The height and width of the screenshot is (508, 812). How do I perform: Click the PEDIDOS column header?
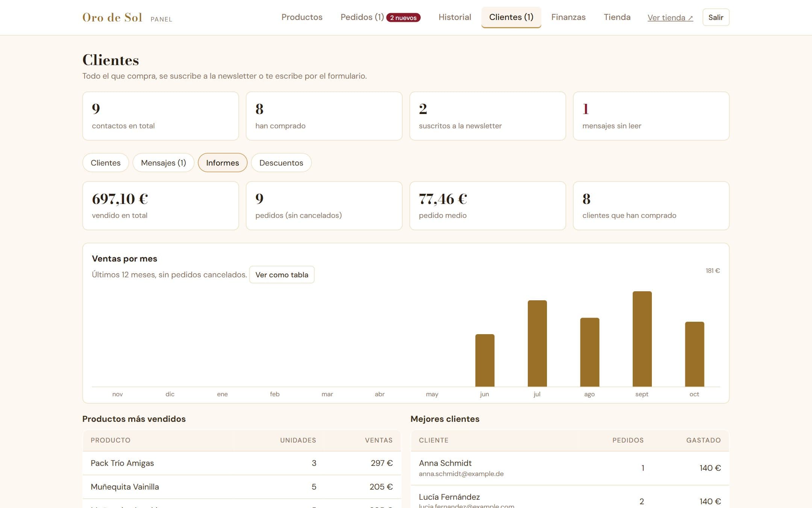628,440
